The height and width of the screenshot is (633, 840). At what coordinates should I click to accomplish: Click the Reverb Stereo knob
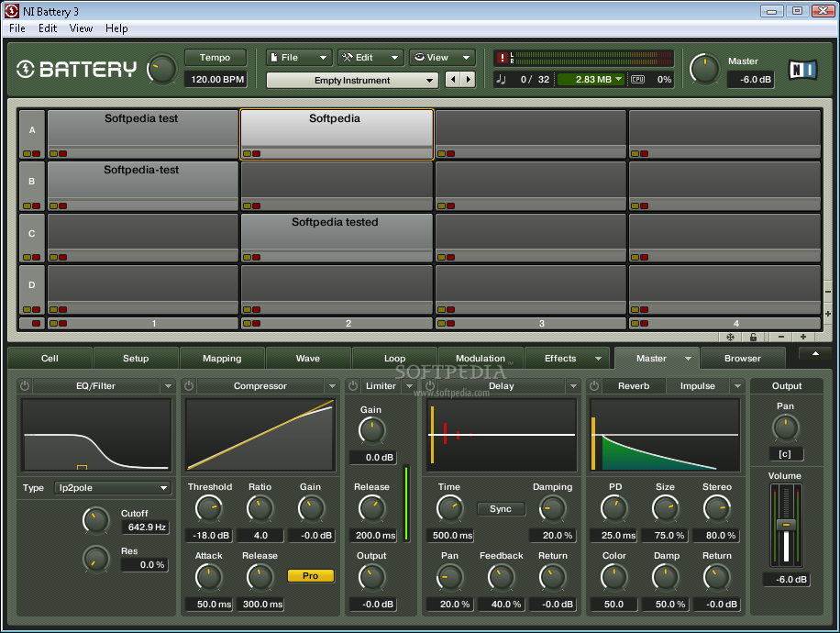(x=717, y=508)
